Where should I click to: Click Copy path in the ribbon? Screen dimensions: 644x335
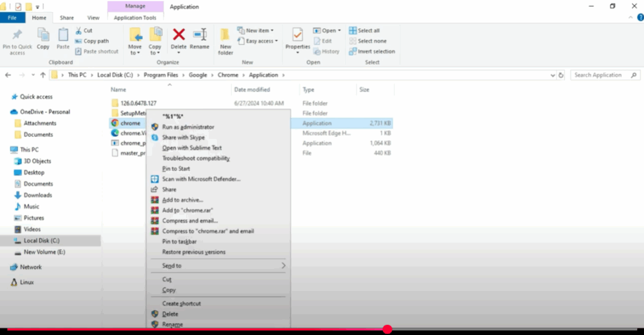point(92,41)
